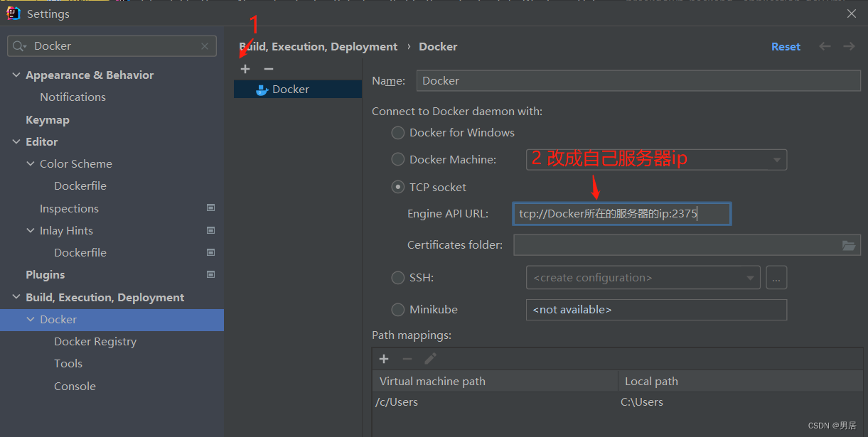Select the Minikube radio button
This screenshot has height=437, width=868.
coord(398,310)
